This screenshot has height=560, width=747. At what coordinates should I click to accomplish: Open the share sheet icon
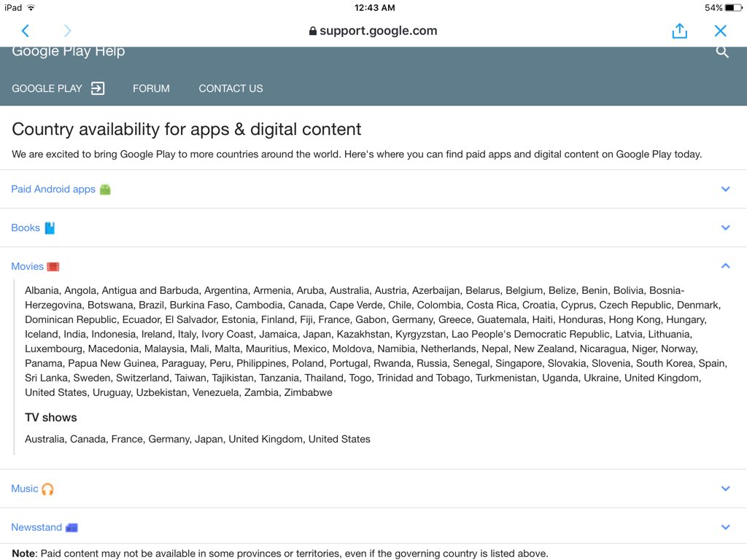679,31
